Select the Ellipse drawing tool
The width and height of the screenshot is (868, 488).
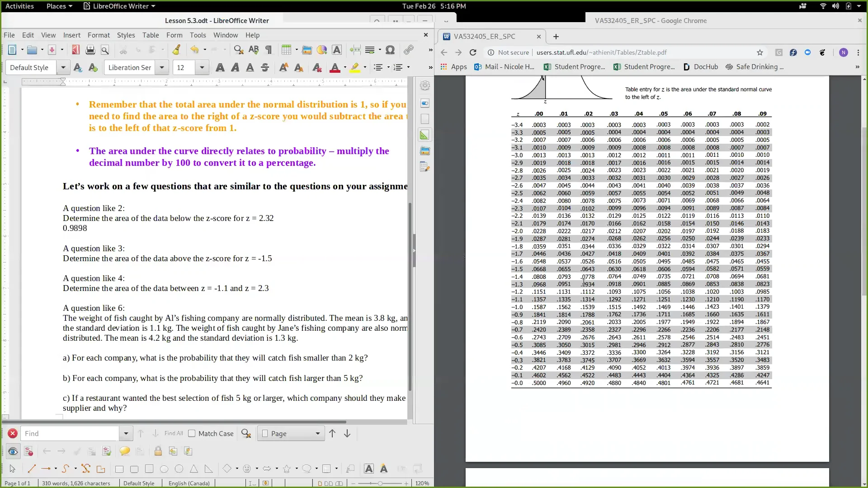[x=164, y=469]
